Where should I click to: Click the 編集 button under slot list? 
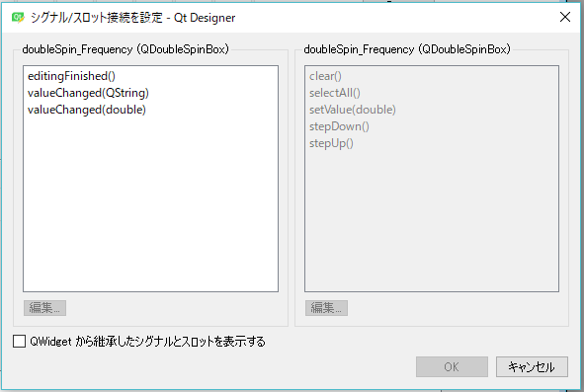click(x=326, y=308)
